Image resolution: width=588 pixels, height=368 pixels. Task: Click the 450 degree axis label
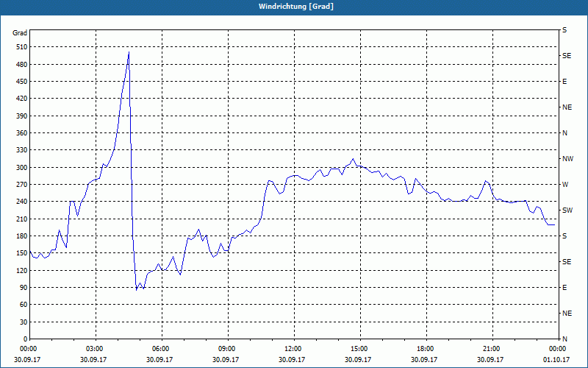(21, 82)
